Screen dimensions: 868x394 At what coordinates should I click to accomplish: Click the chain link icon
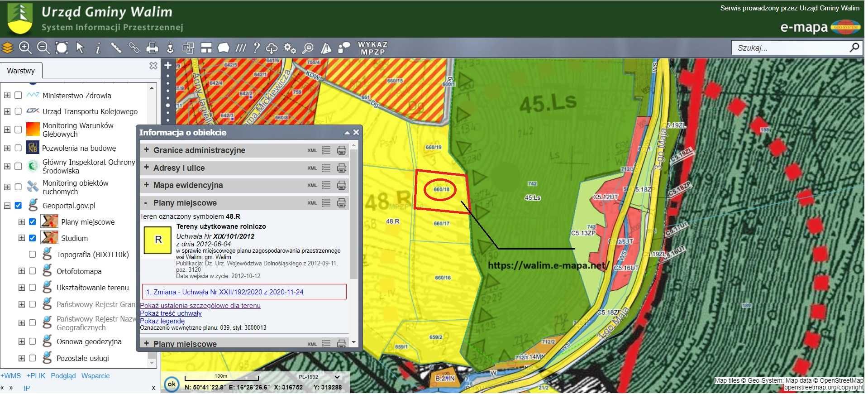(134, 48)
